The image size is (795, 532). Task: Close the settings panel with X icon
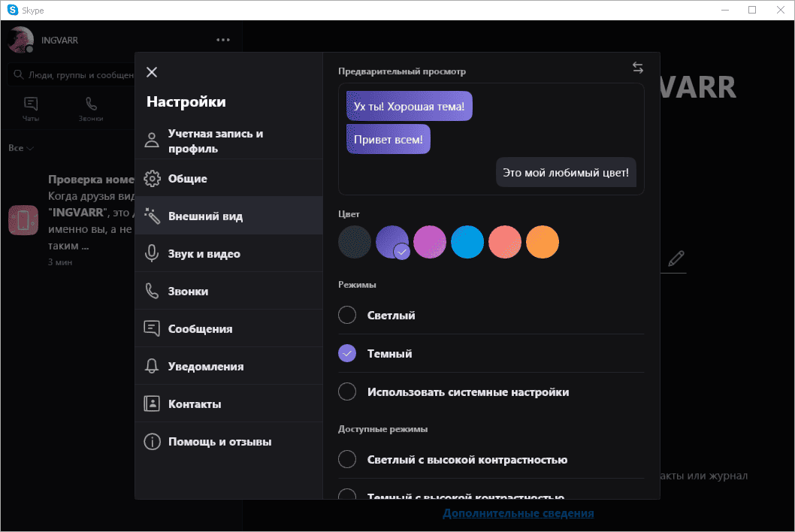click(x=152, y=72)
